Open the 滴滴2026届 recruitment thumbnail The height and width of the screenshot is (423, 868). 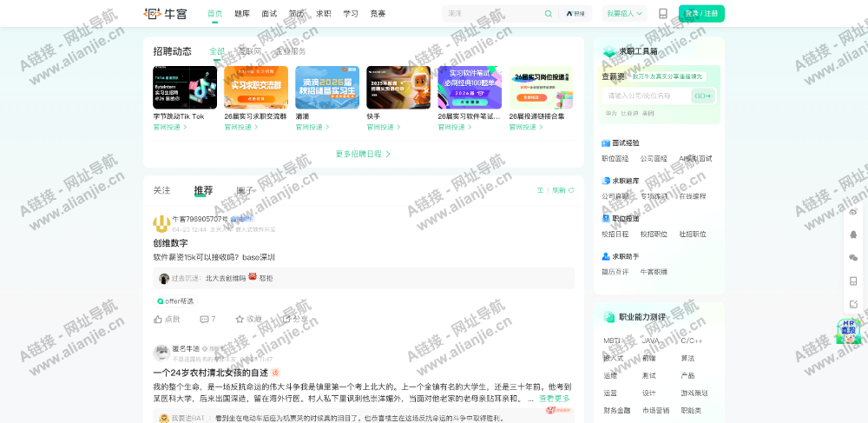pos(327,88)
